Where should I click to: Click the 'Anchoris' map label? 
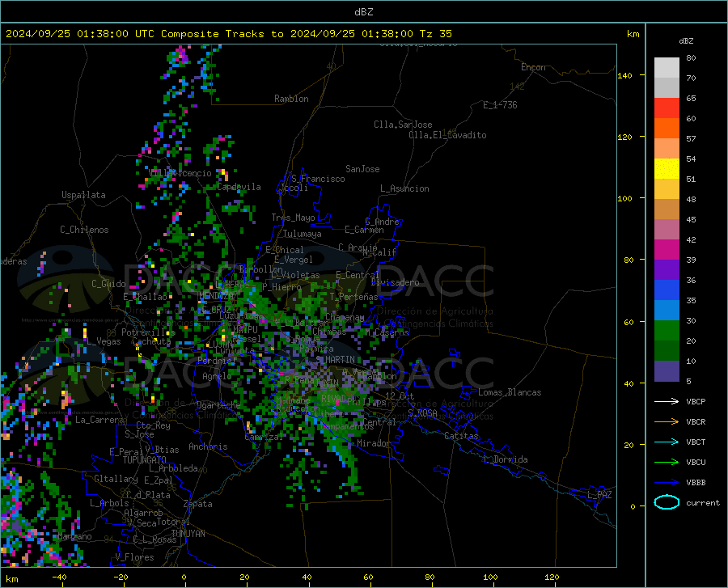pyautogui.click(x=208, y=446)
